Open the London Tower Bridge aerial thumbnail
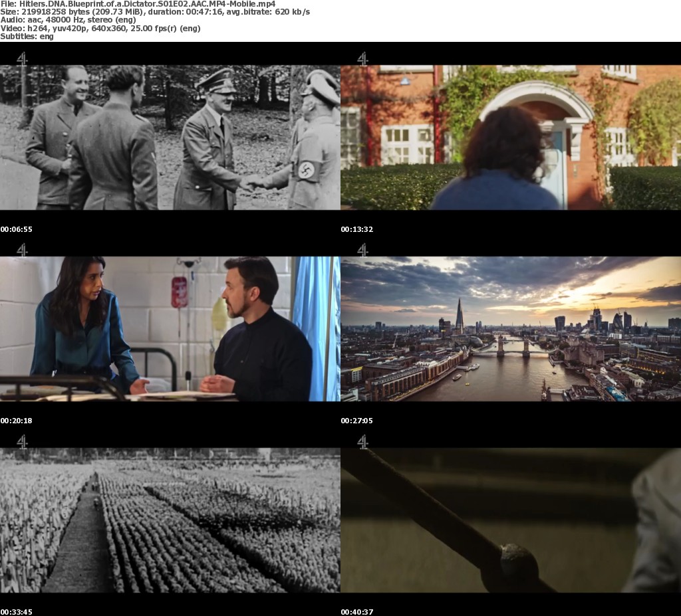The image size is (681, 616). click(510, 329)
